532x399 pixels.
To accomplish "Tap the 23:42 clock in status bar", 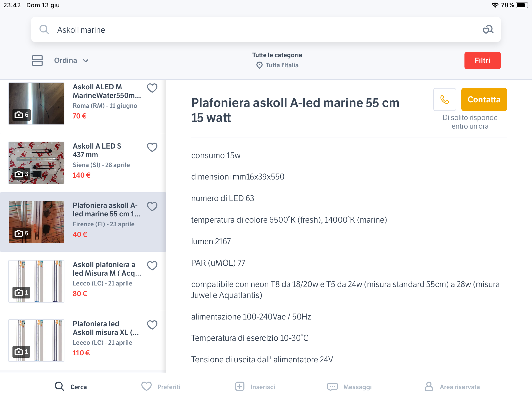I will 12,5.
